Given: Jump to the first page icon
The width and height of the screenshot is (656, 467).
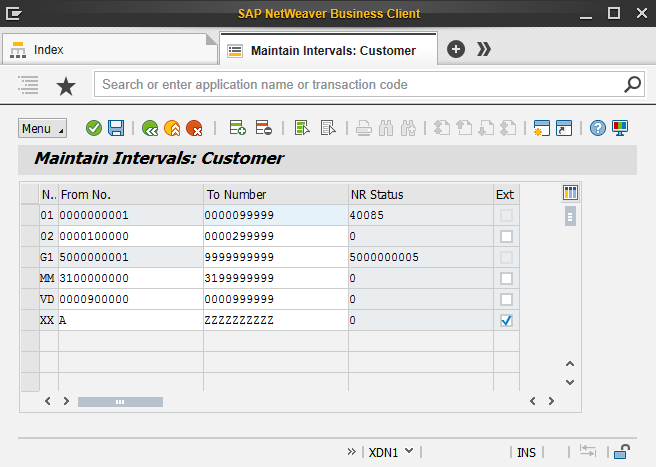Looking at the screenshot, I should (x=441, y=128).
